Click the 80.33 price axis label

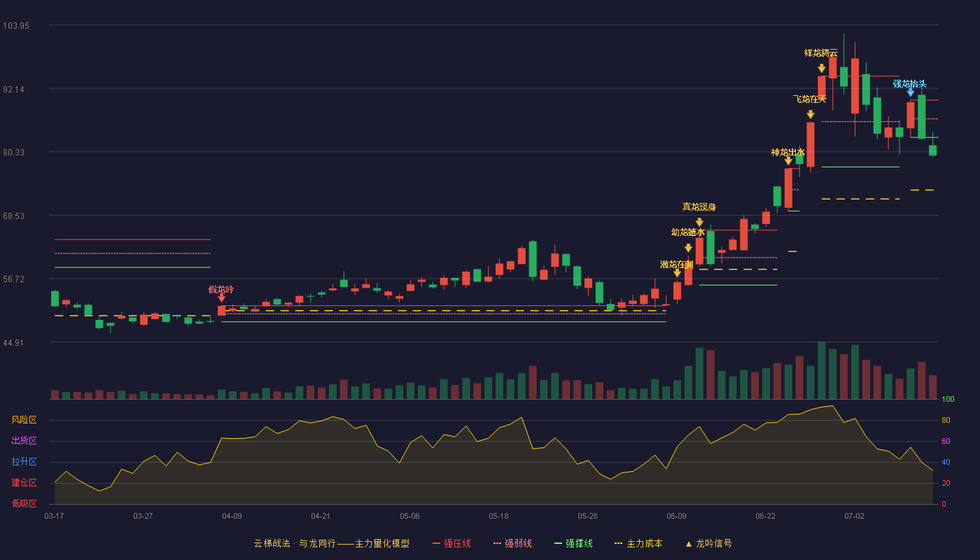click(14, 153)
